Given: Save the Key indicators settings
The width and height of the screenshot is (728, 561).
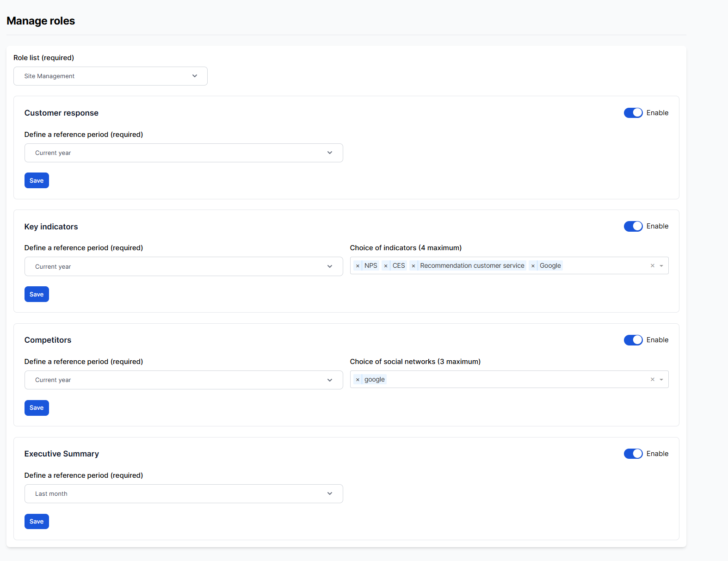Looking at the screenshot, I should 37,294.
